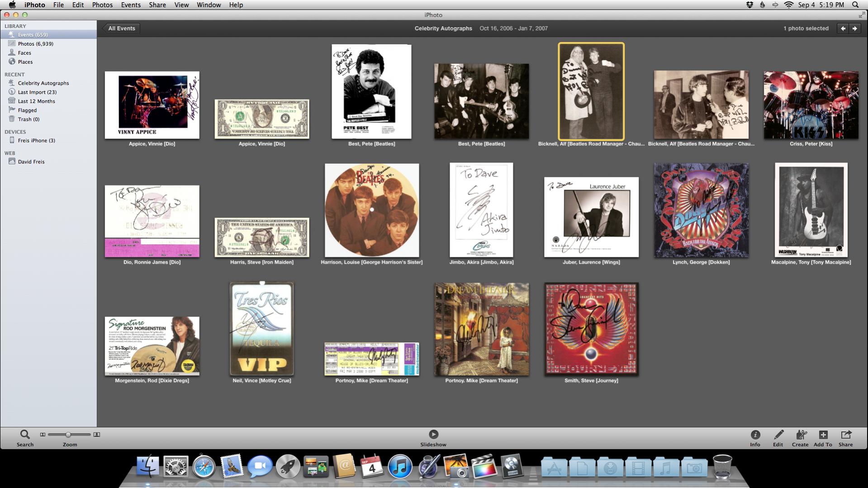Select the Pete Best portrait photo
The height and width of the screenshot is (488, 868).
coord(371,91)
